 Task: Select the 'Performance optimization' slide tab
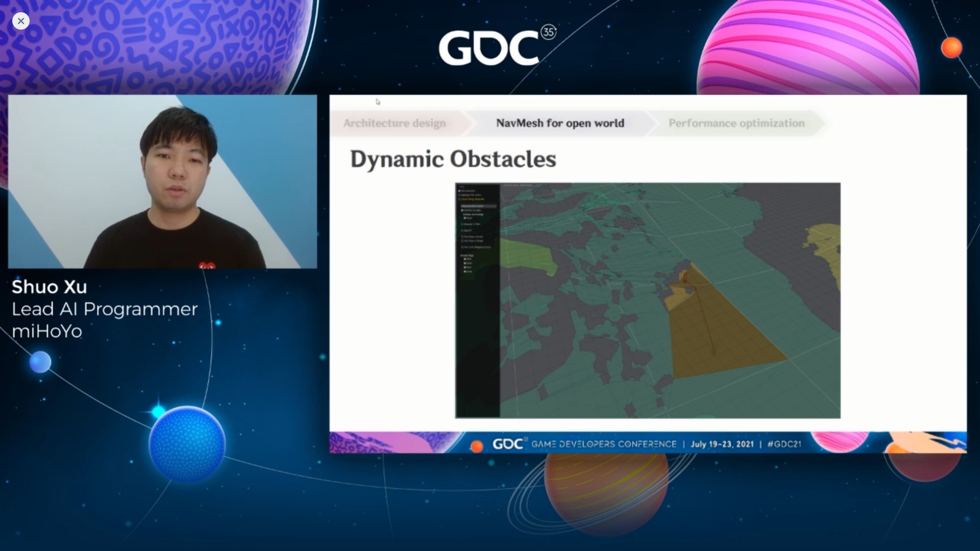736,123
